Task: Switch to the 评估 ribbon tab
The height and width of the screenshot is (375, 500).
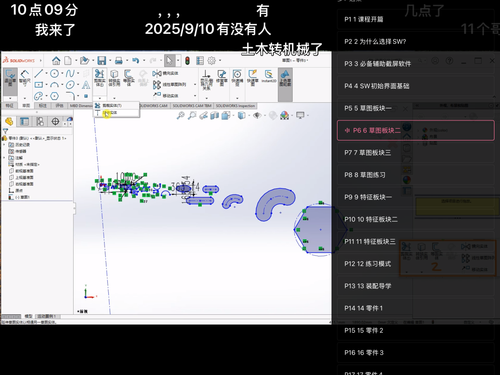Action: [x=59, y=106]
